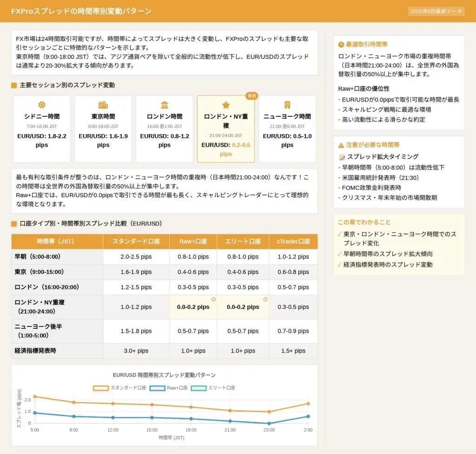
Task: Click the cTrader口座 table column header
Action: coord(293,241)
